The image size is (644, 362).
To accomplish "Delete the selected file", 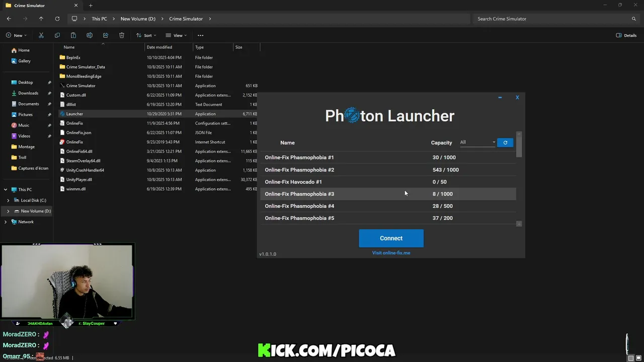I will [122, 35].
